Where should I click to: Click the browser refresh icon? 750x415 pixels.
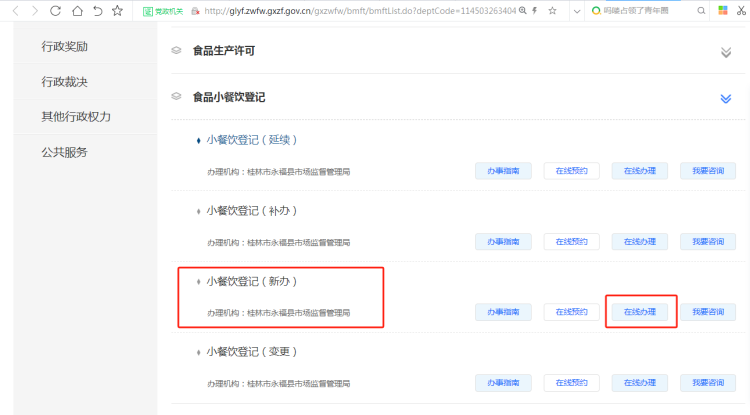pos(57,11)
